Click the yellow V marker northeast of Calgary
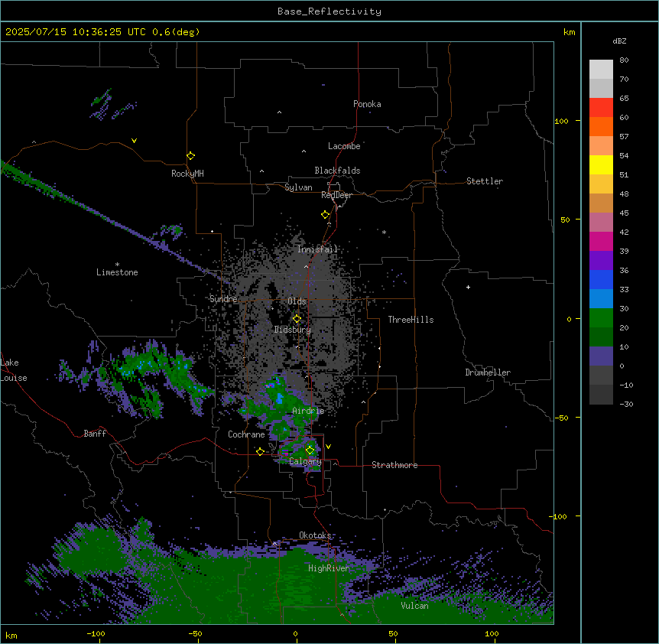Viewport: 659px width, 644px height. click(x=328, y=447)
